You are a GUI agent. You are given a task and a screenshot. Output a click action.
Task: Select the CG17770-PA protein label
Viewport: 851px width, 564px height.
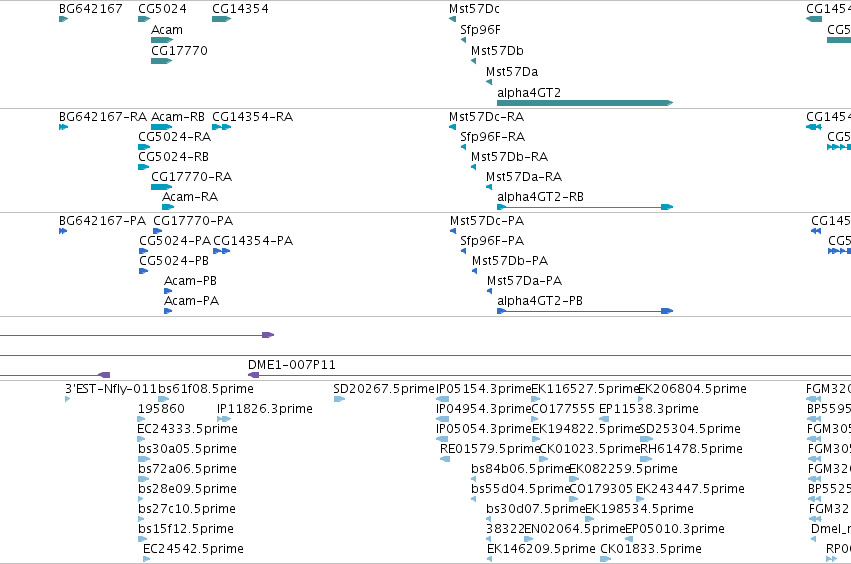[193, 221]
